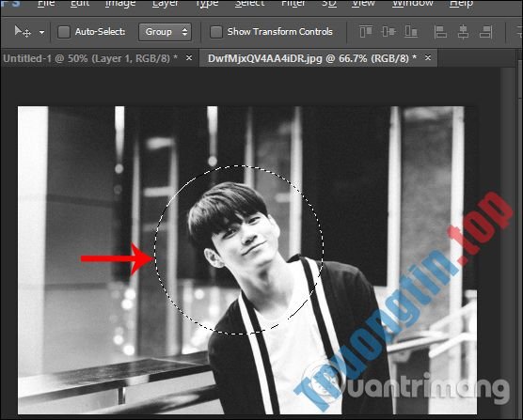
Task: Click the Move tool icon in options bar
Action: [x=23, y=32]
